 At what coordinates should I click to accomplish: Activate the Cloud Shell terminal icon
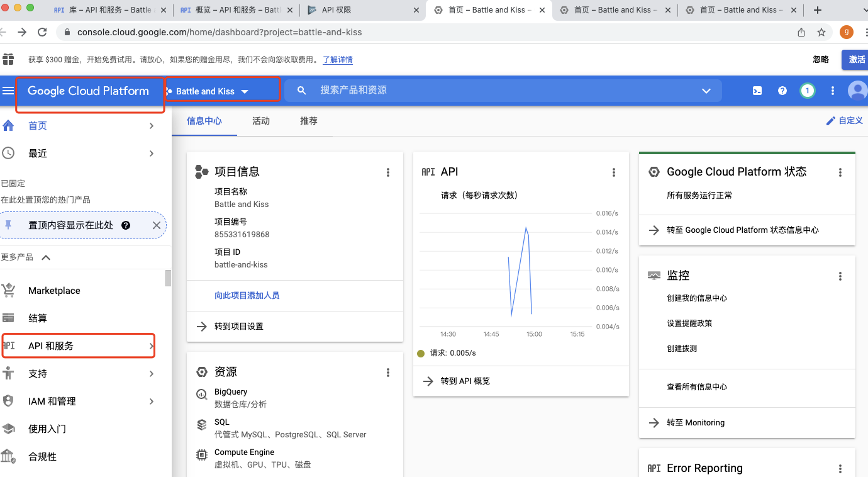[757, 91]
